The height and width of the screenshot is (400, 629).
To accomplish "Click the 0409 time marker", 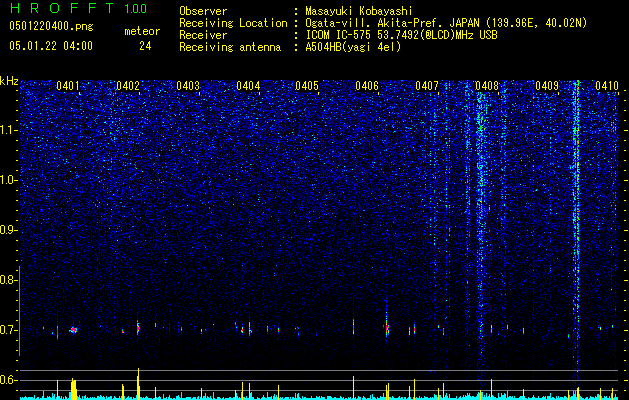I will [x=547, y=86].
